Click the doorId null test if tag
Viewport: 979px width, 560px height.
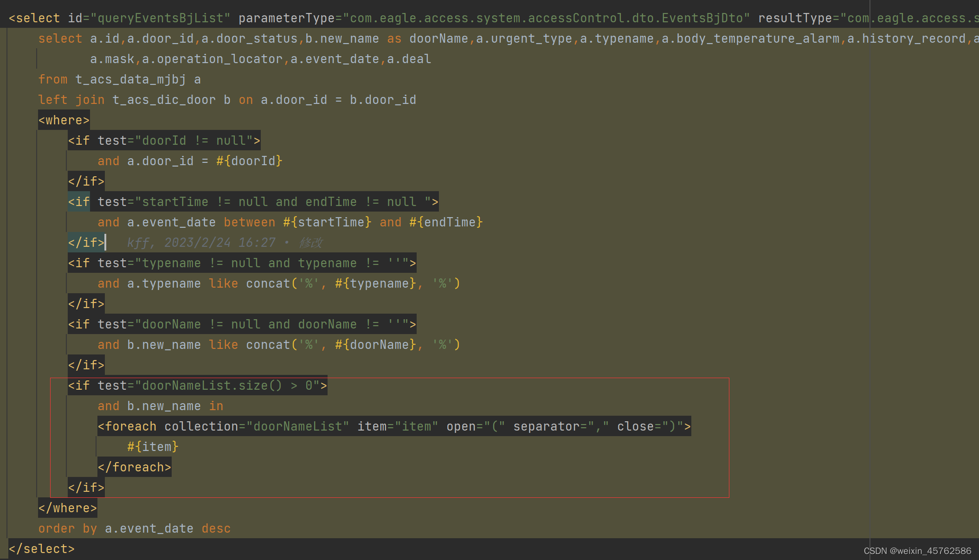point(164,141)
